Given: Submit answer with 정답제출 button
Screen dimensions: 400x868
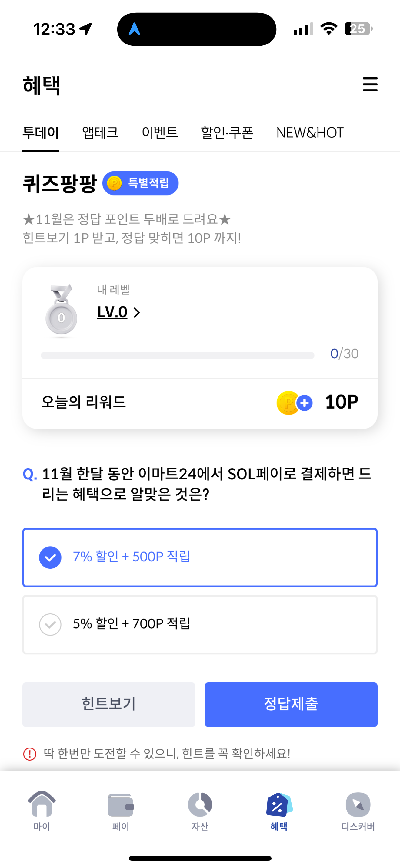Looking at the screenshot, I should pos(291,704).
